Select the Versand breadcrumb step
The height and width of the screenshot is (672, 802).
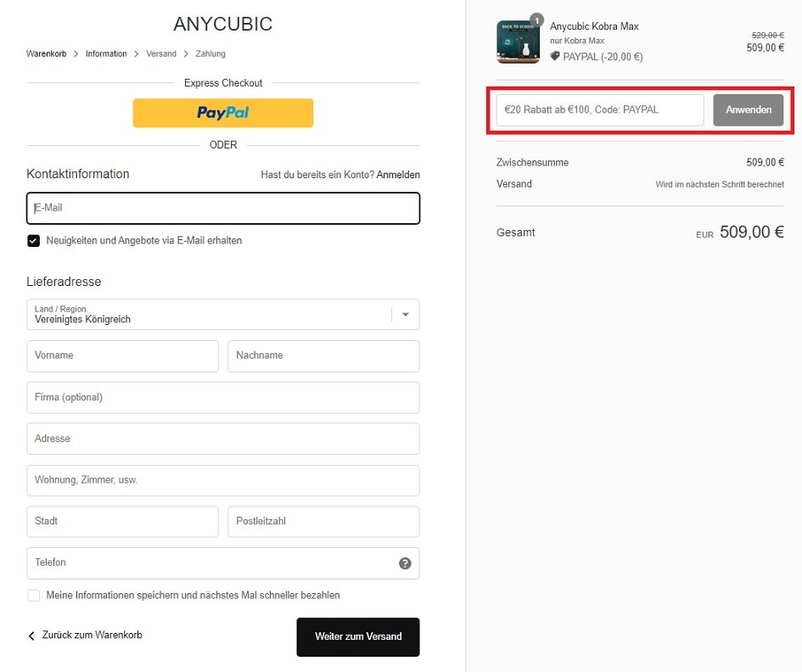161,53
